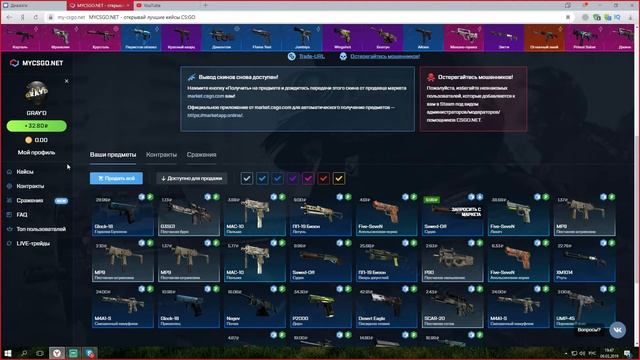Click the Yandex browser taskbar icon
Viewport: 640px width, 360px height.
click(57, 353)
